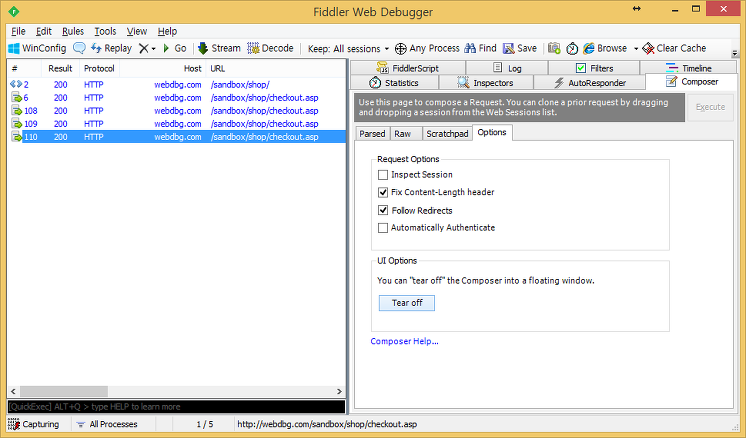Toggle Stream mode
This screenshot has height=438, width=746.
click(219, 48)
